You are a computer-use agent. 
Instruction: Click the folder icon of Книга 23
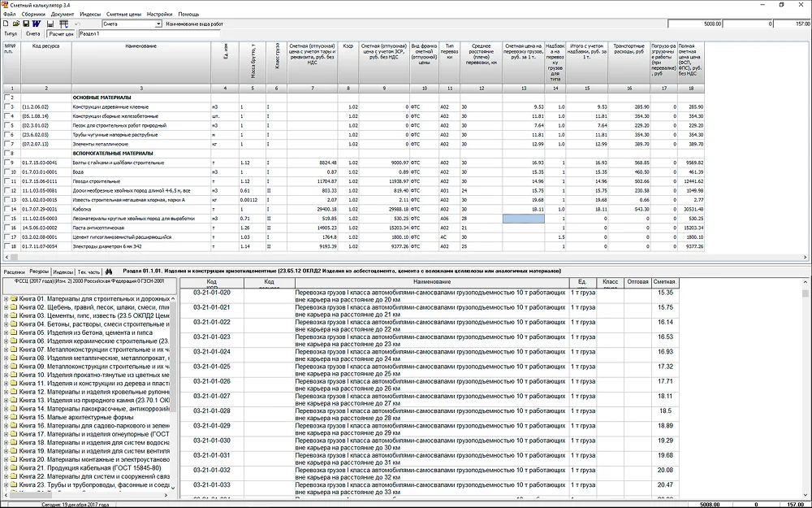[14, 485]
